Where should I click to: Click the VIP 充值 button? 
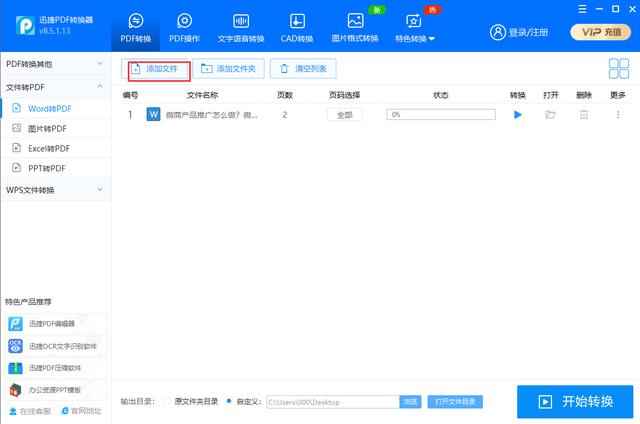point(601,32)
